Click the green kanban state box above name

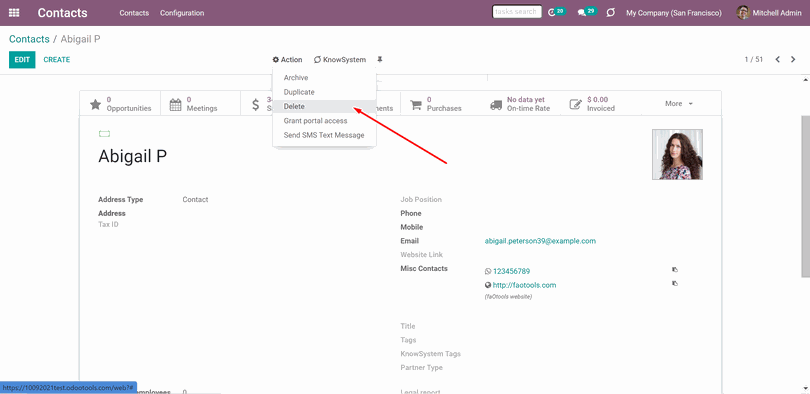click(104, 134)
